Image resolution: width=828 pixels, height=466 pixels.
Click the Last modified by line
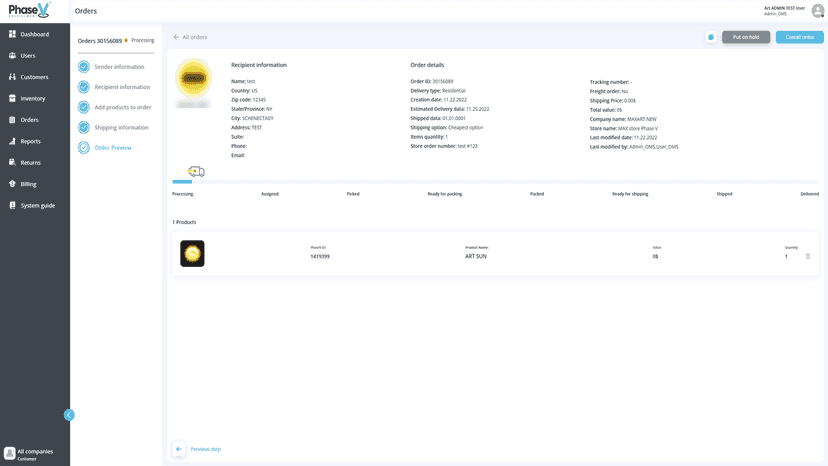(x=634, y=147)
